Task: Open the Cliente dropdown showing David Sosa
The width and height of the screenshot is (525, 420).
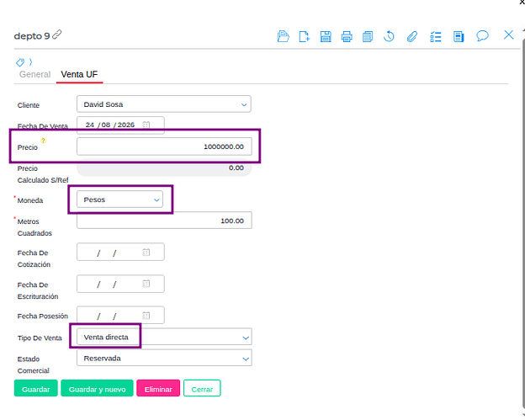Action: click(164, 104)
